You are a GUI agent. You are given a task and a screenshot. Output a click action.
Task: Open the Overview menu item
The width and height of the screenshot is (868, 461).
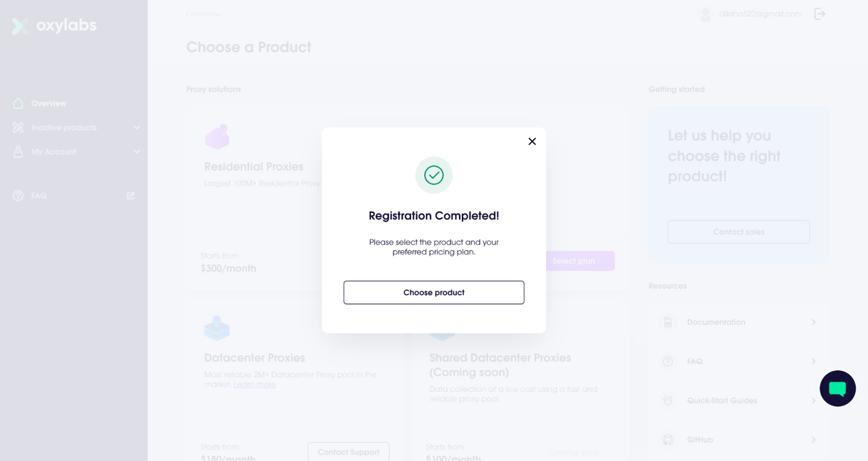point(48,103)
